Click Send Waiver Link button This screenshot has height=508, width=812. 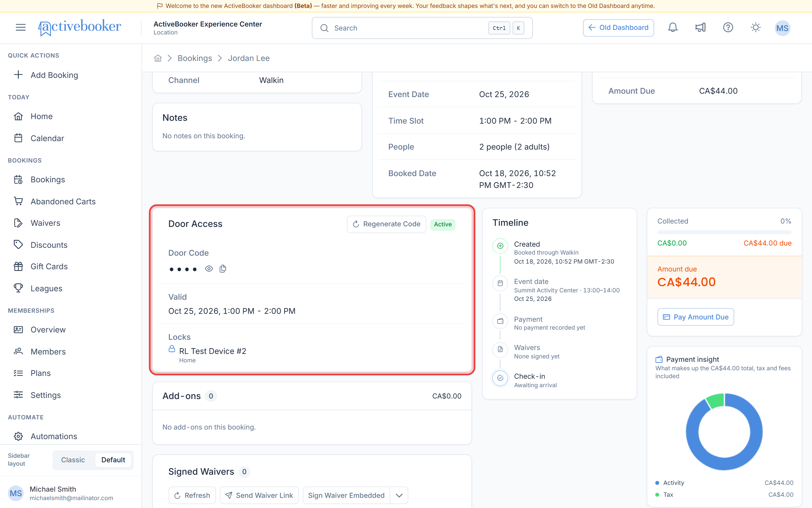(x=259, y=495)
